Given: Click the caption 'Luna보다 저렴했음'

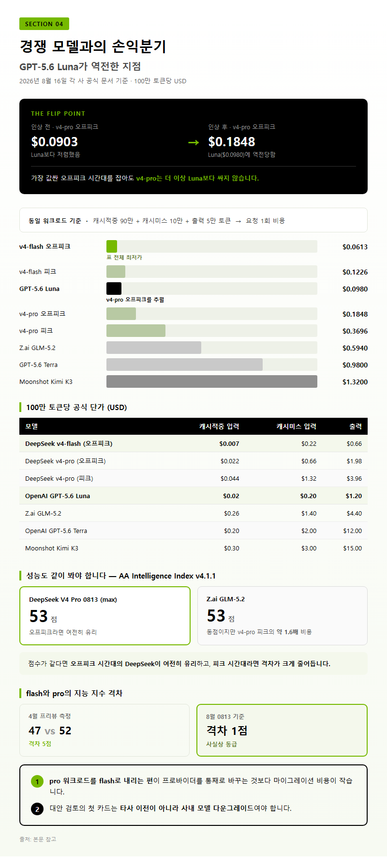Looking at the screenshot, I should tap(56, 154).
